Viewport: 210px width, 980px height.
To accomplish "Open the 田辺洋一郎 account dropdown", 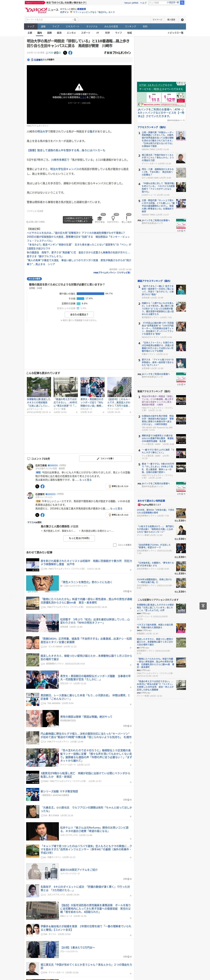I will (x=173, y=3).
